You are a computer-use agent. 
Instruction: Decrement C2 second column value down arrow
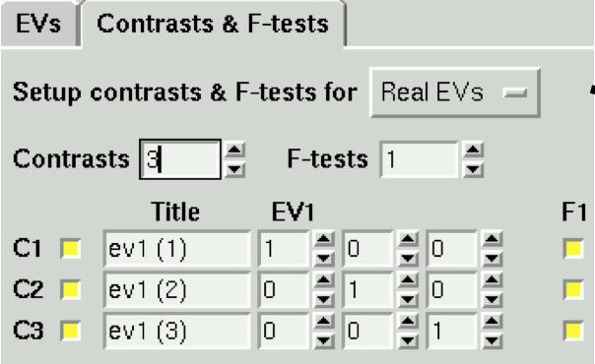(x=408, y=299)
